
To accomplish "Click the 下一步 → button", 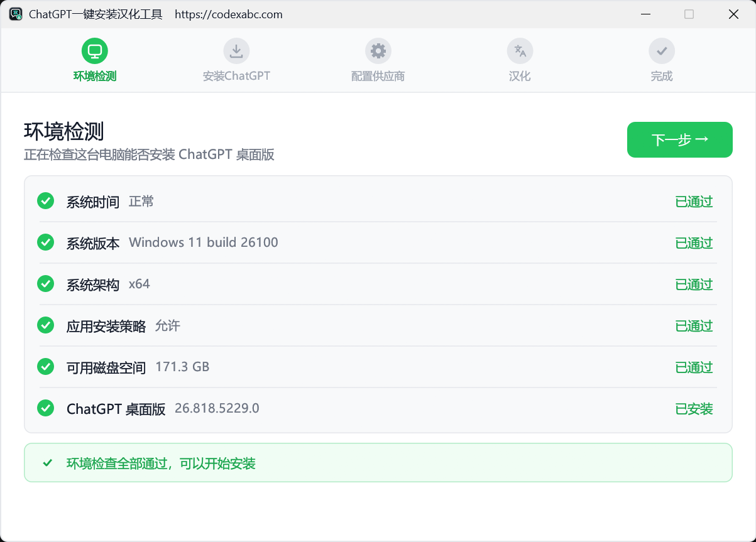I will coord(680,139).
